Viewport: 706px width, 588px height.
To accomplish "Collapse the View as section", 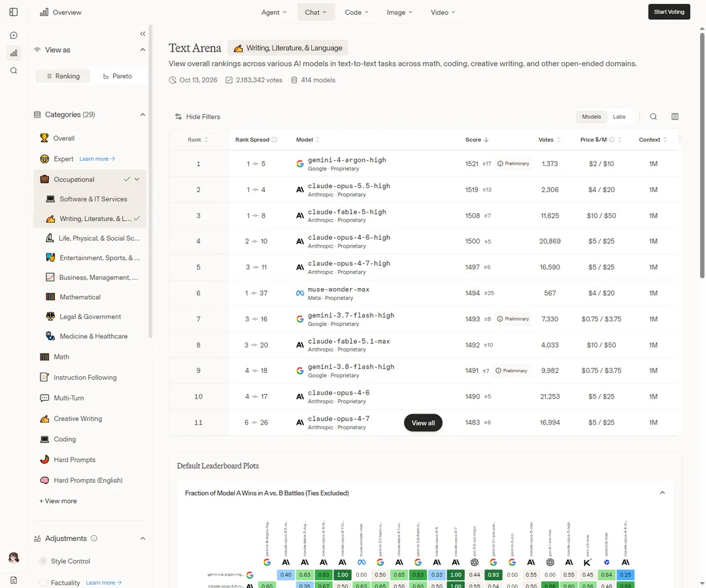I will point(143,50).
